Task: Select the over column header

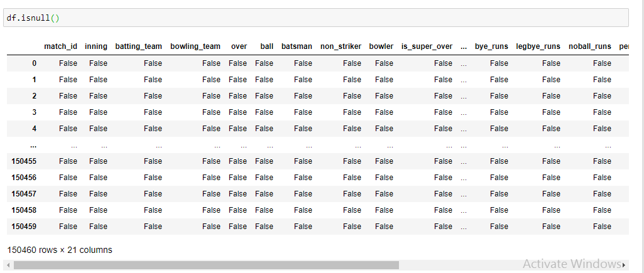Action: point(239,46)
